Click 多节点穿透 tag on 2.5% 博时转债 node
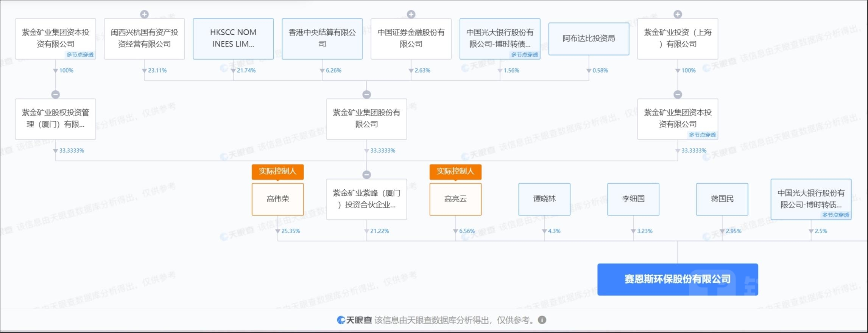 (835, 215)
